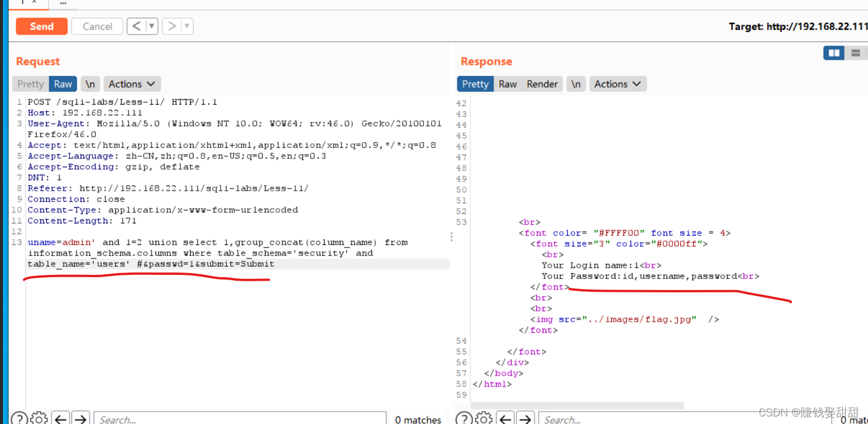
Task: Click the "table_name='users'" payload line
Action: 151,264
